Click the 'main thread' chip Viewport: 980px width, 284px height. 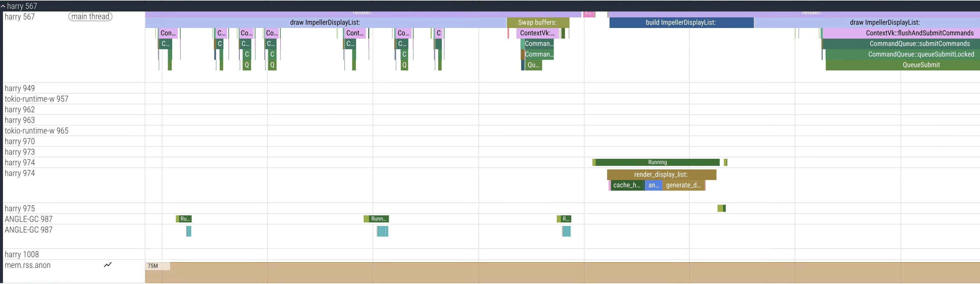pyautogui.click(x=90, y=16)
